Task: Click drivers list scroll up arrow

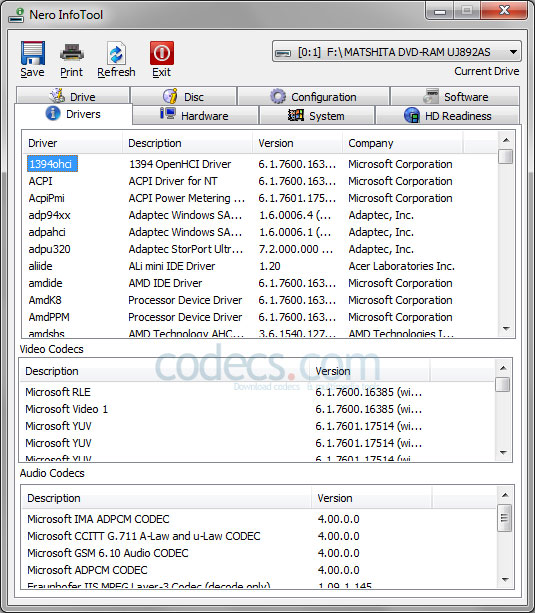Action: click(506, 140)
